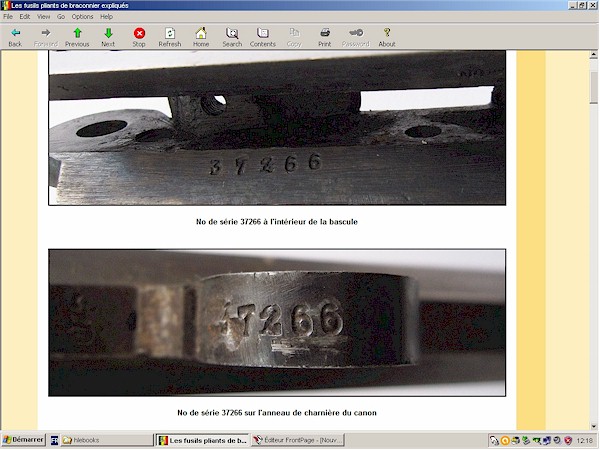Open the File menu
This screenshot has height=450, width=600.
[8, 16]
